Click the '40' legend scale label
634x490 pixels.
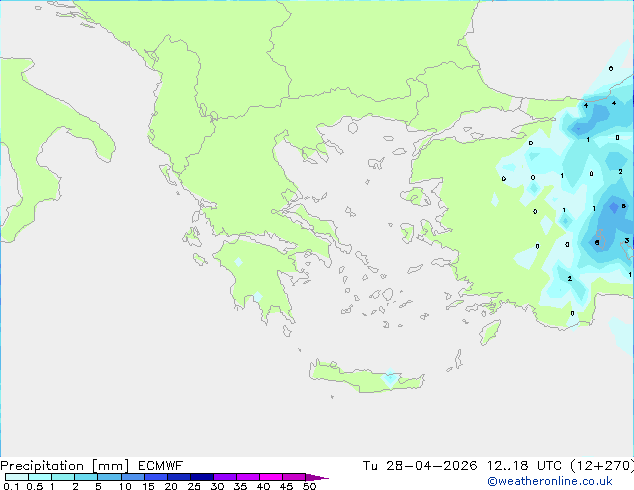pyautogui.click(x=263, y=486)
